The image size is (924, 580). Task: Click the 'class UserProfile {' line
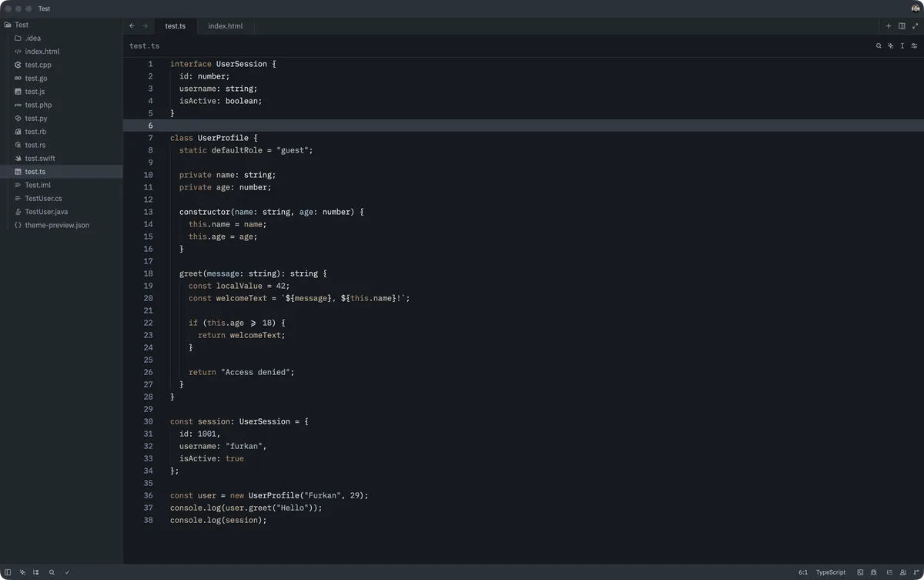click(x=214, y=138)
